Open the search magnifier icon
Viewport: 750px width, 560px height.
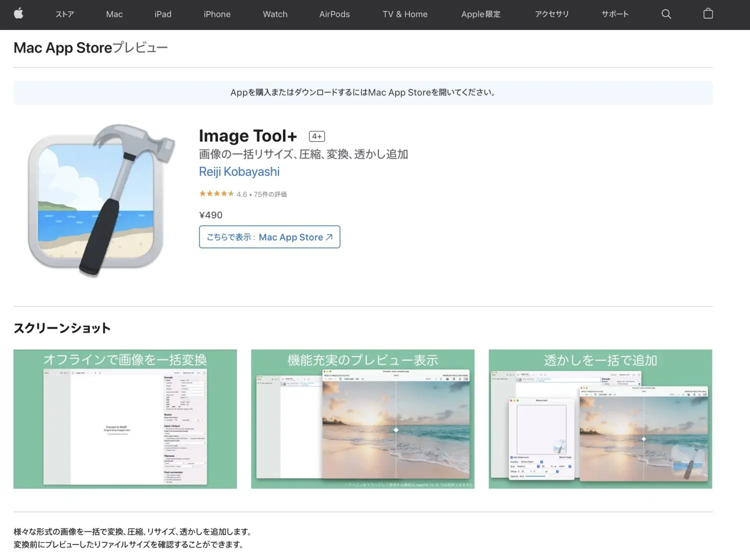pyautogui.click(x=666, y=14)
